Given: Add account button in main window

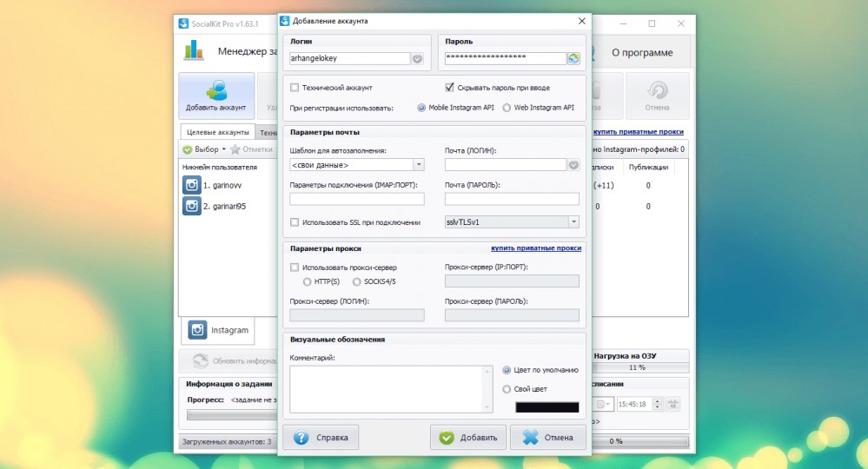Looking at the screenshot, I should click(x=215, y=96).
